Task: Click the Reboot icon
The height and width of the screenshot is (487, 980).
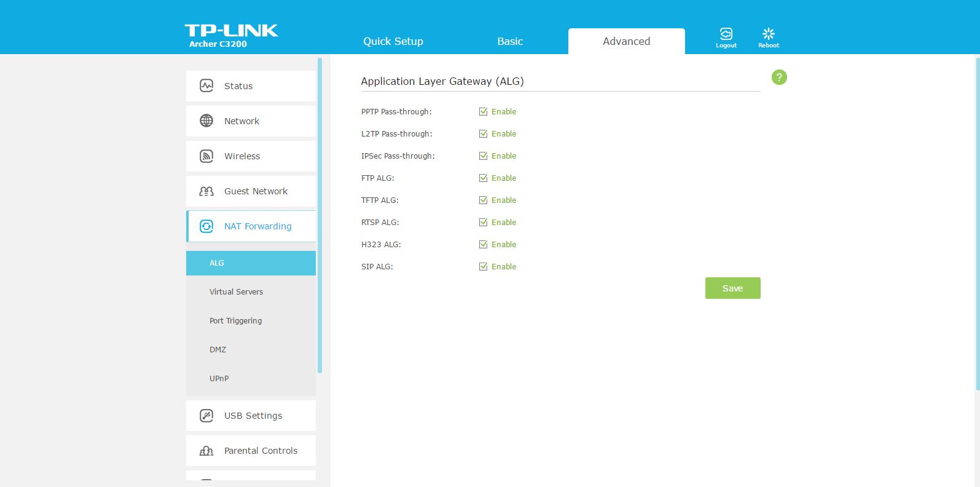Action: (x=768, y=34)
